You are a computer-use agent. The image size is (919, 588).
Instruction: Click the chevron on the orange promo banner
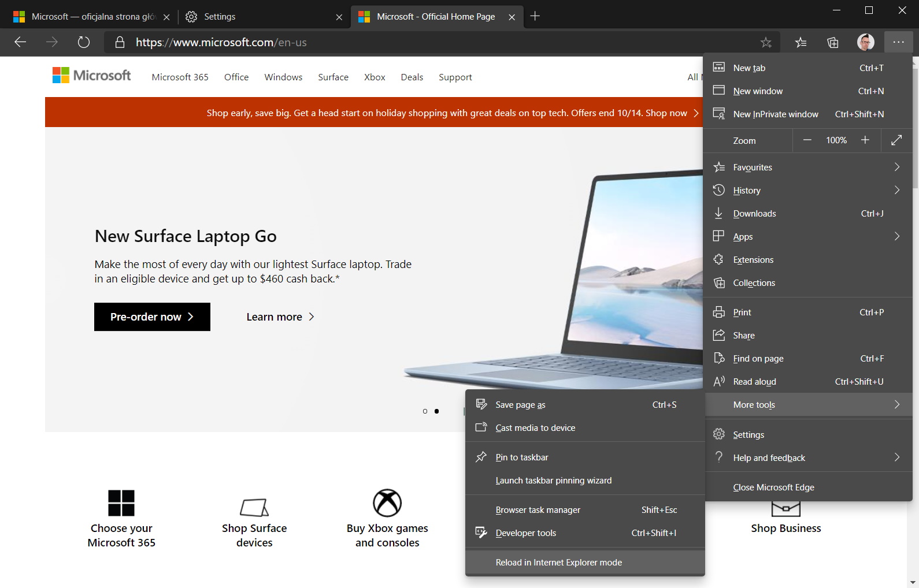(696, 113)
